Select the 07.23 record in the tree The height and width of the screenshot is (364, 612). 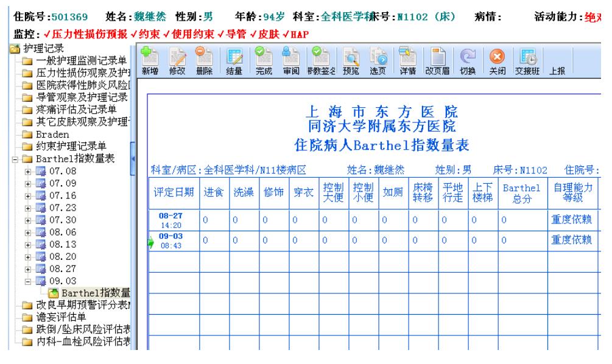click(x=56, y=208)
